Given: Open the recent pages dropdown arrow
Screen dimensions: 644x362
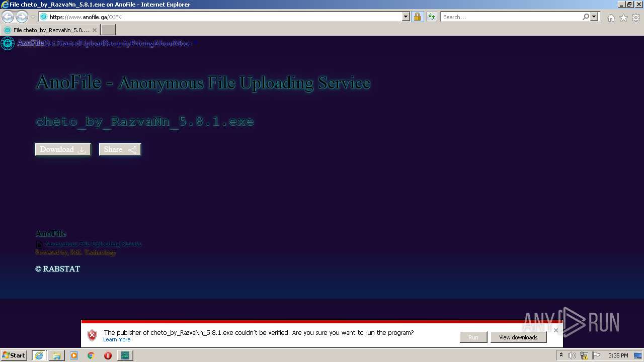Looking at the screenshot, I should coord(33,17).
